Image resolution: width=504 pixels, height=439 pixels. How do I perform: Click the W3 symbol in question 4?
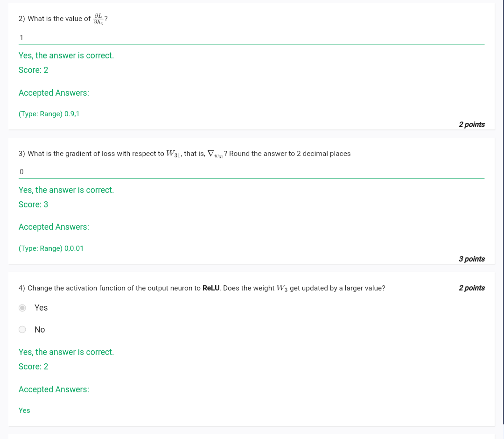[x=282, y=288]
